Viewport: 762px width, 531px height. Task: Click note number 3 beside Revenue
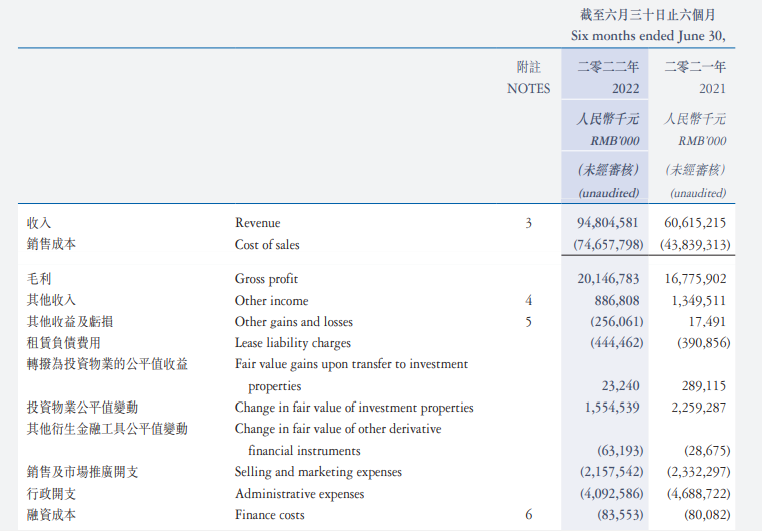point(529,223)
